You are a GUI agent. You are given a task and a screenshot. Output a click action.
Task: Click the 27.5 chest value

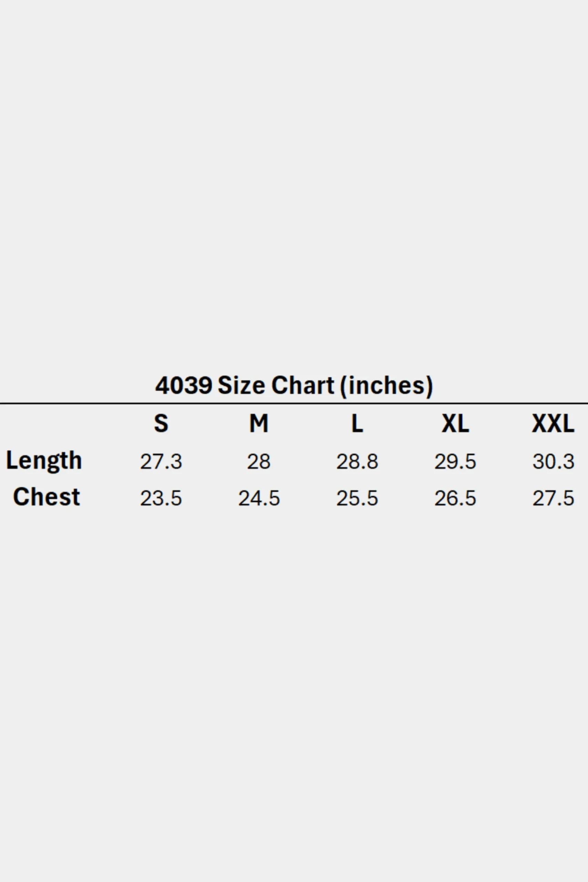554,499
